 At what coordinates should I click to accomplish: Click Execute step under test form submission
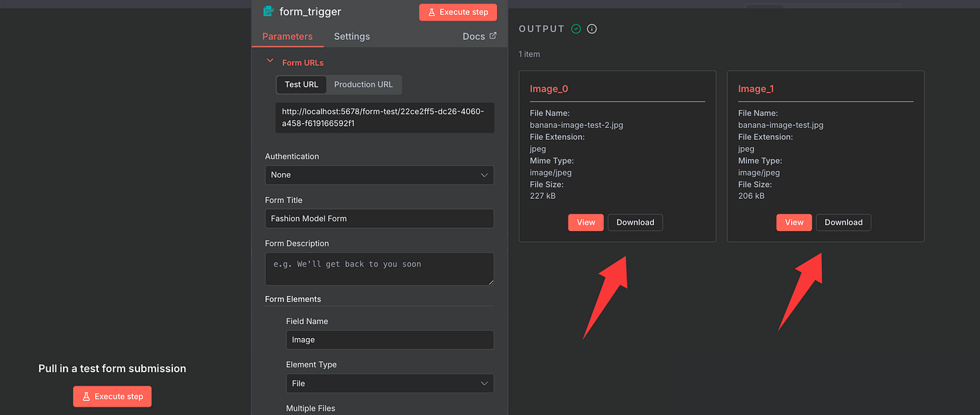112,396
